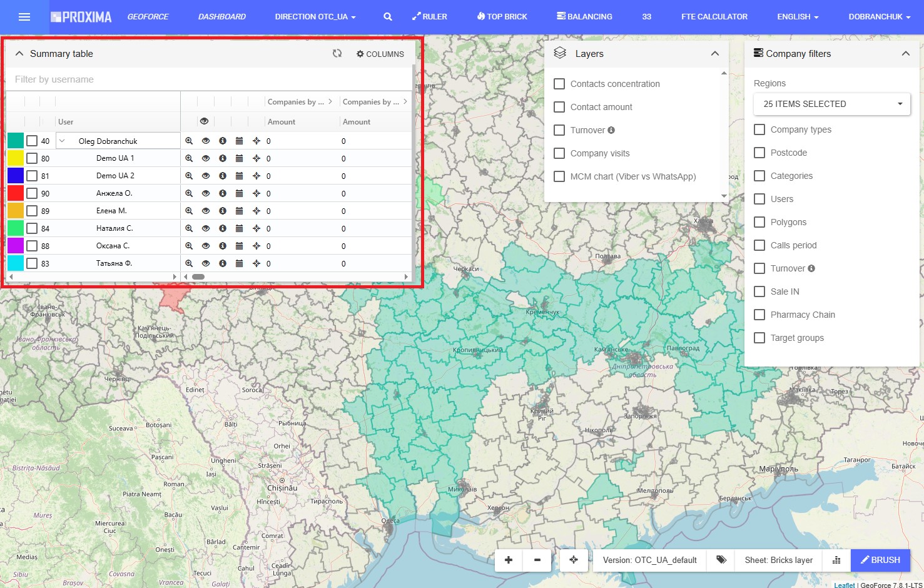The width and height of the screenshot is (924, 588).
Task: Collapse the Layers panel
Action: point(715,54)
